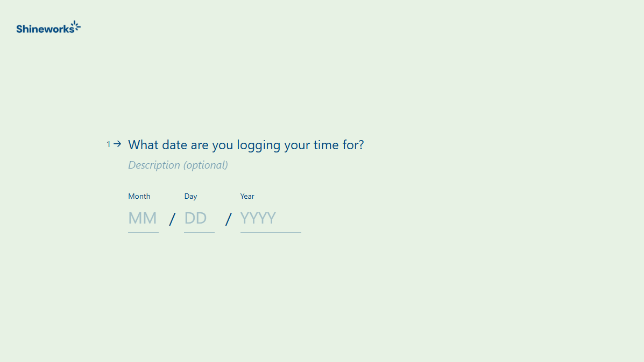Click the Year field label
644x362 pixels.
(247, 196)
